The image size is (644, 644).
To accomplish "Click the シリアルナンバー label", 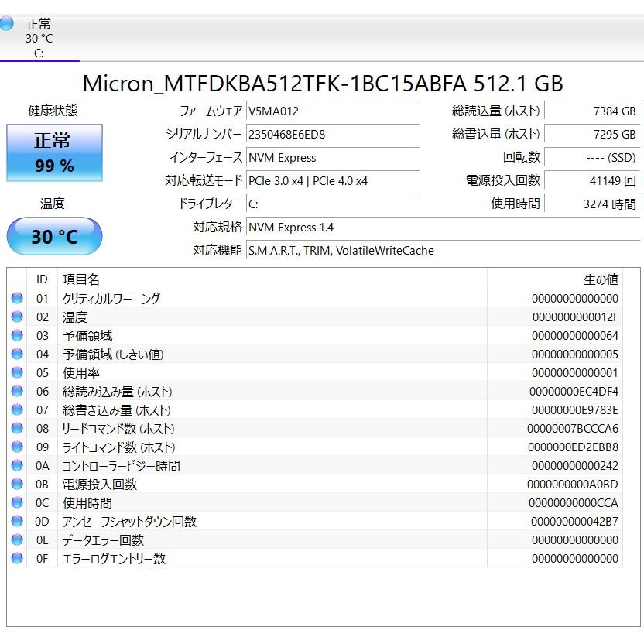I will coord(204,134).
